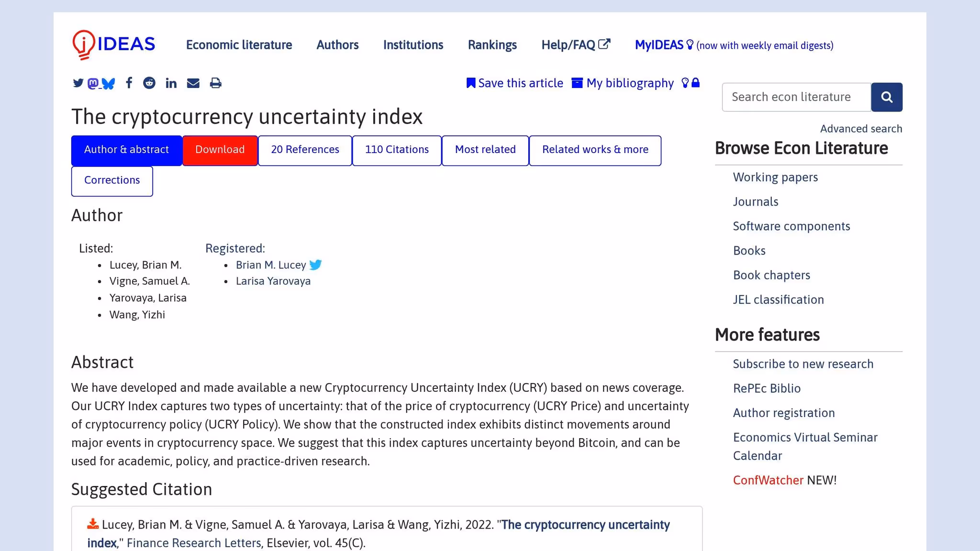Open Brian M. Lucey's Twitter profile
The height and width of the screenshot is (551, 980).
pos(316,264)
